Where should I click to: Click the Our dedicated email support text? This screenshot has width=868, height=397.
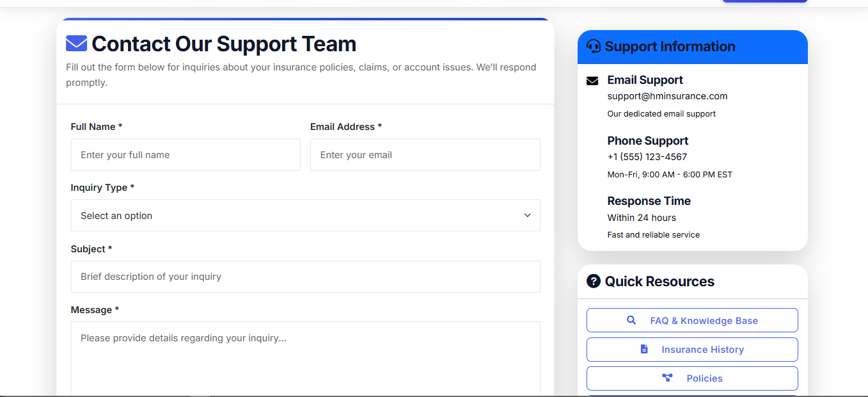[661, 114]
